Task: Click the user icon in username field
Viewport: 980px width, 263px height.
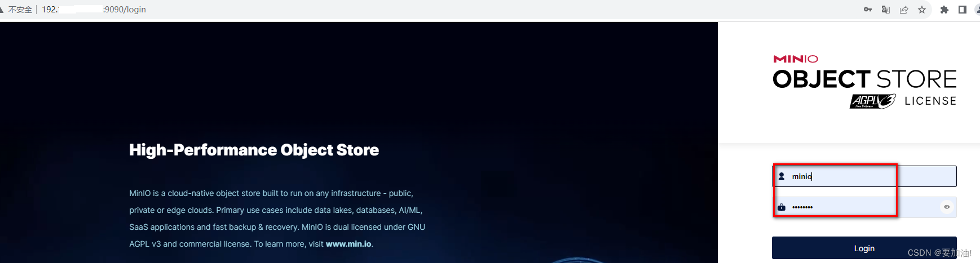Action: pyautogui.click(x=782, y=176)
